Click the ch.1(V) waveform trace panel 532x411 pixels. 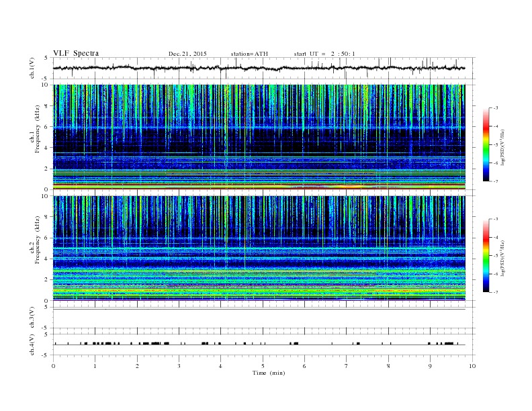click(264, 68)
